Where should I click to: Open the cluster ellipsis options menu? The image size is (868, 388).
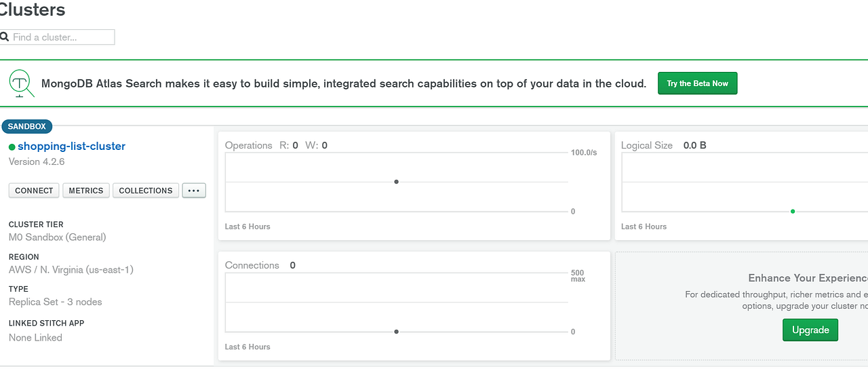[194, 191]
